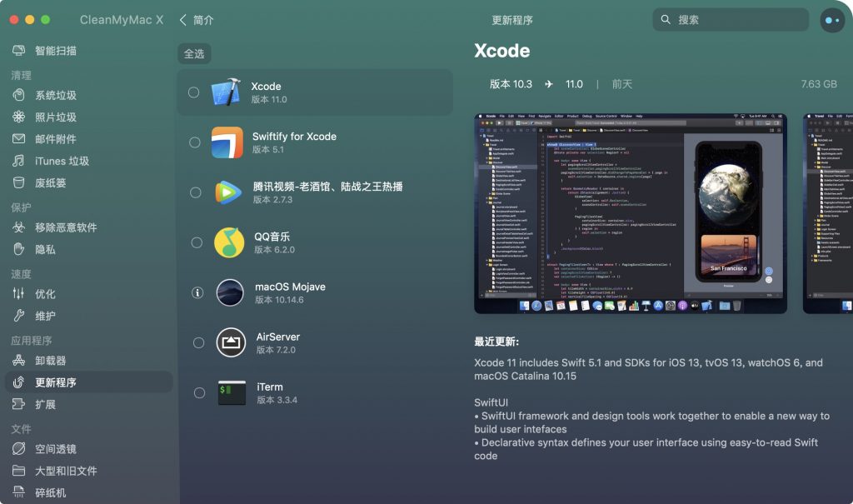Click the 7.63 GB size label
Viewport: 853px width, 504px height.
(819, 84)
